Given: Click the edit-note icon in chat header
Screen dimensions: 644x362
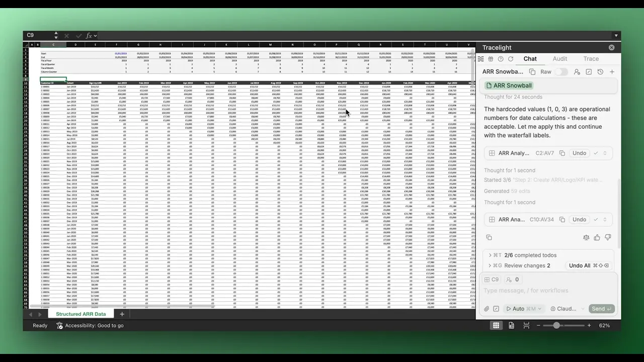Looking at the screenshot, I should (x=589, y=72).
